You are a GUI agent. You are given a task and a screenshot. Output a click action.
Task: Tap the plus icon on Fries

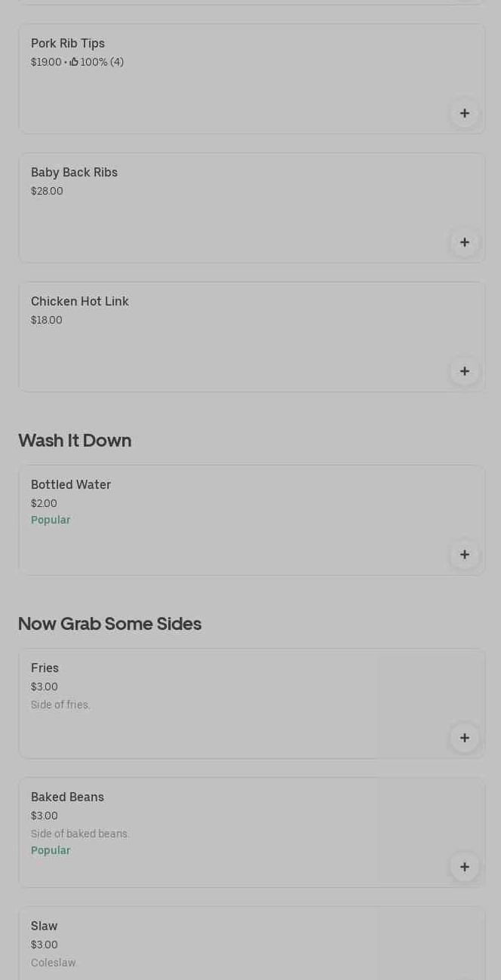[464, 738]
